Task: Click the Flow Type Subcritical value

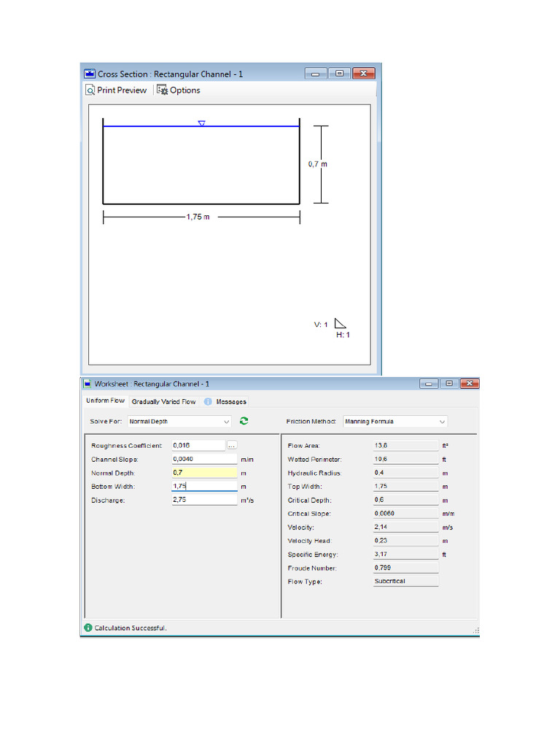Action: pyautogui.click(x=405, y=581)
